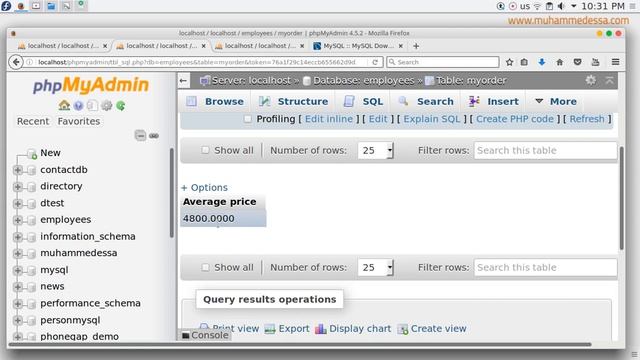Click the Create view icon
This screenshot has width=640, height=360.
tap(402, 329)
